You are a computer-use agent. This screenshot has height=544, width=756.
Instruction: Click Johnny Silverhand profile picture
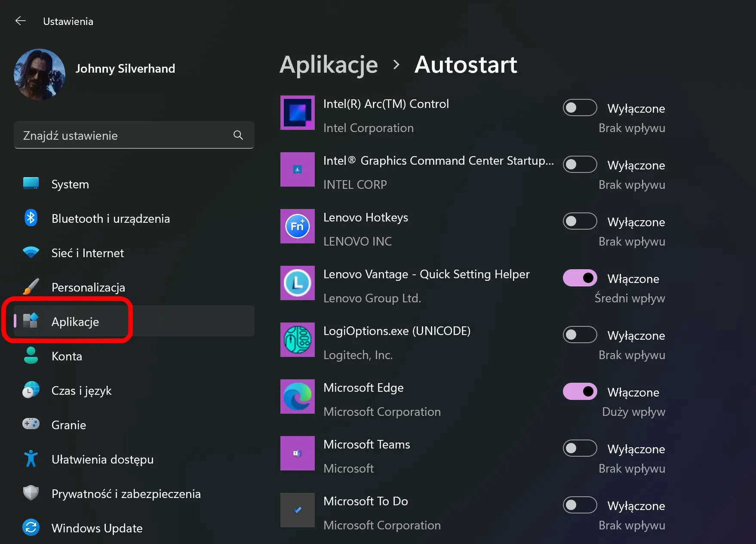40,74
